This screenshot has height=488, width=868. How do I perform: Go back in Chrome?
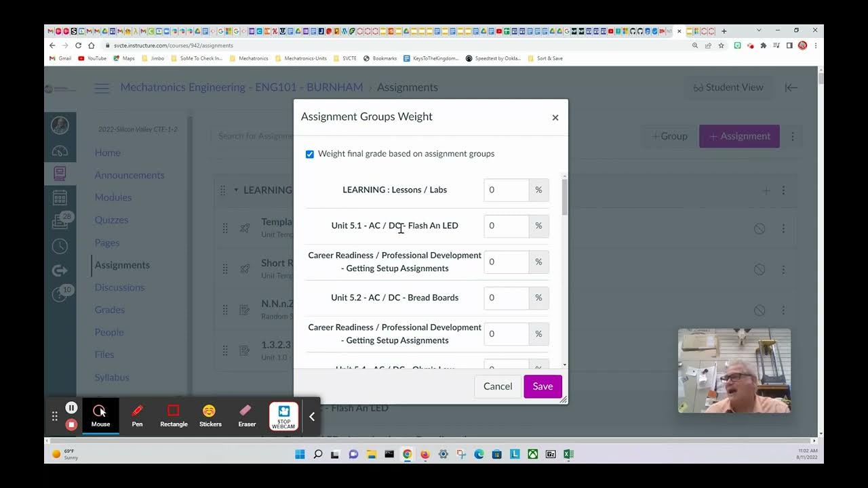tap(52, 45)
